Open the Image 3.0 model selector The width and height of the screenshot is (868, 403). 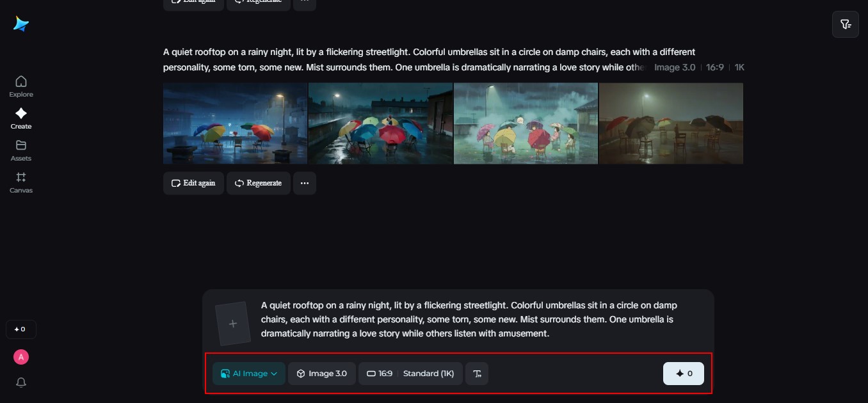coord(321,374)
